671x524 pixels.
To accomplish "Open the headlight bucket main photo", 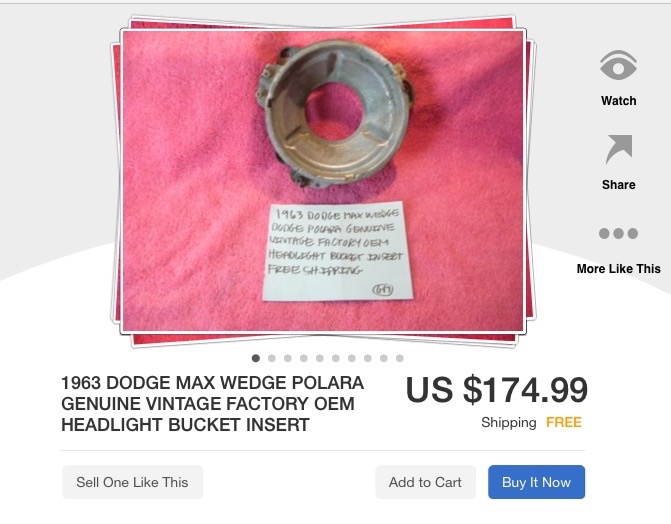I will 323,181.
